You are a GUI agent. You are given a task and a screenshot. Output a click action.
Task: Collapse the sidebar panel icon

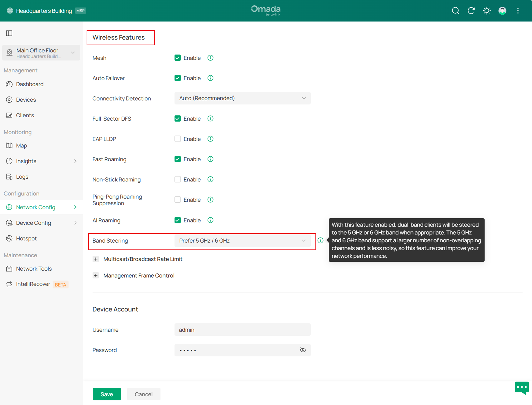(x=9, y=33)
